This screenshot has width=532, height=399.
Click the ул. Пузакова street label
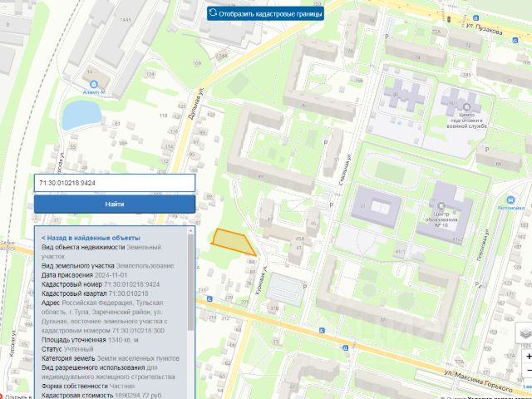tap(484, 29)
